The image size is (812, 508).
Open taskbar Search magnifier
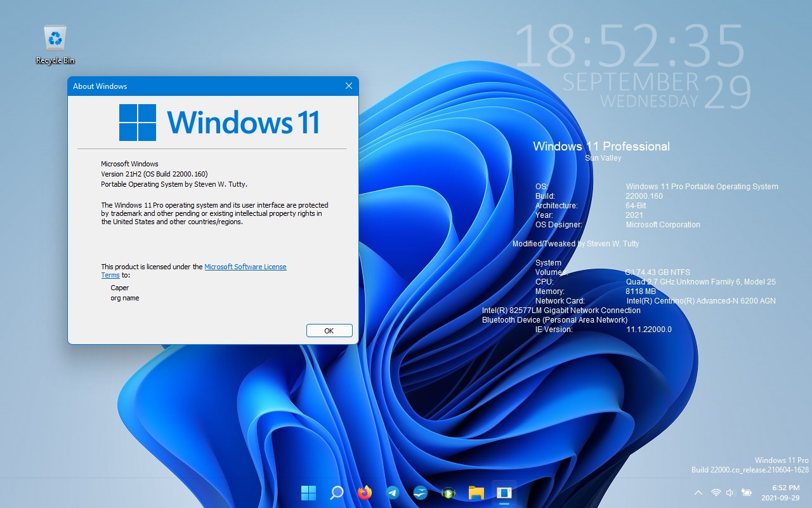coord(337,493)
